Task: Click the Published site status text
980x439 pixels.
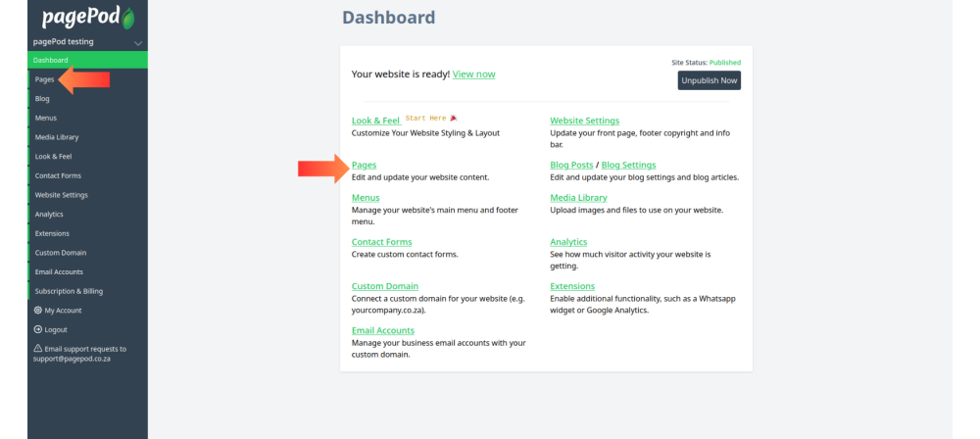Action: point(725,63)
